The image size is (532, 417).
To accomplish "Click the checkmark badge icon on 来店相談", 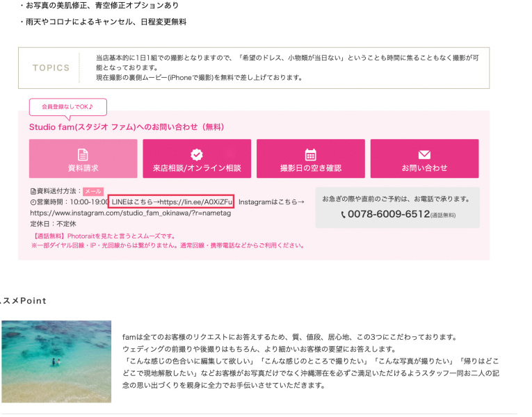I will (x=197, y=154).
